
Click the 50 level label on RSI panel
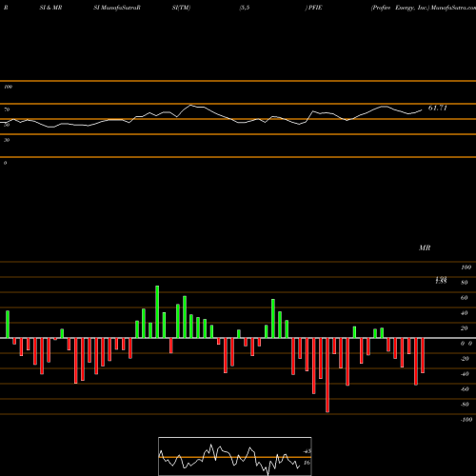tap(7, 125)
